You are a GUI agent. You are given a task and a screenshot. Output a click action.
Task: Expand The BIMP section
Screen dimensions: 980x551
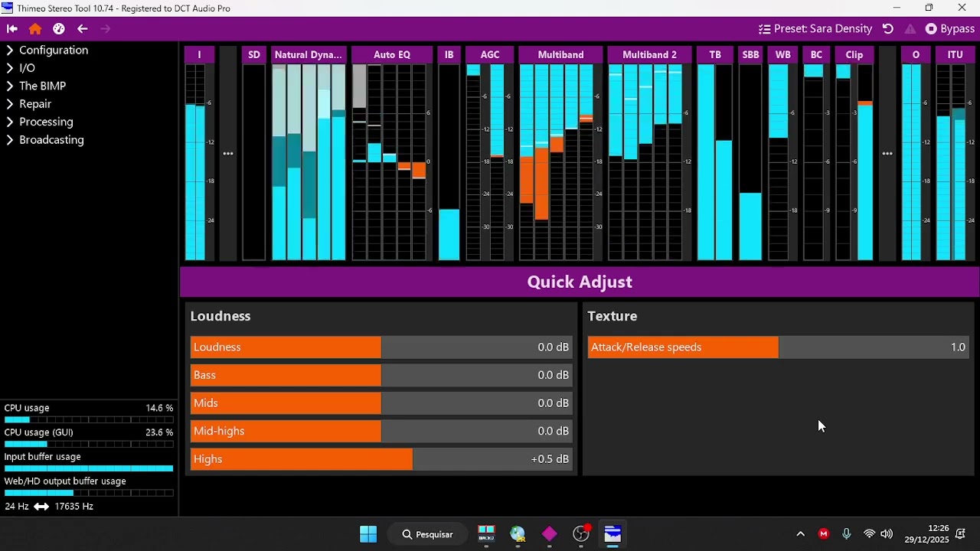(x=36, y=86)
